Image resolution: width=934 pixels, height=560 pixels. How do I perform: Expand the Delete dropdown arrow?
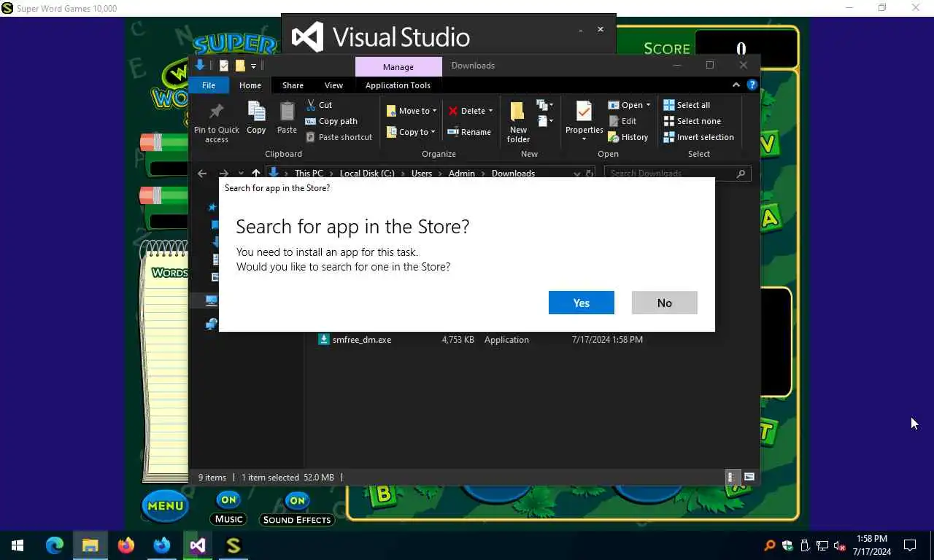pos(490,111)
